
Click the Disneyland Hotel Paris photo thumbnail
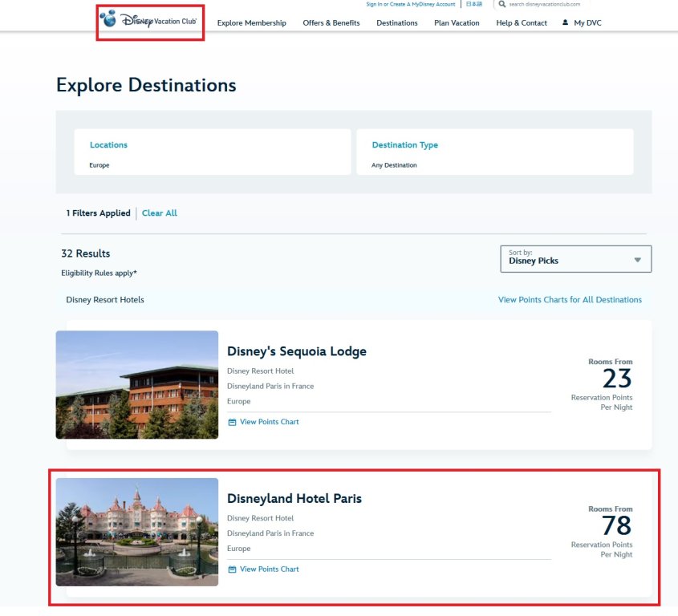pyautogui.click(x=137, y=532)
